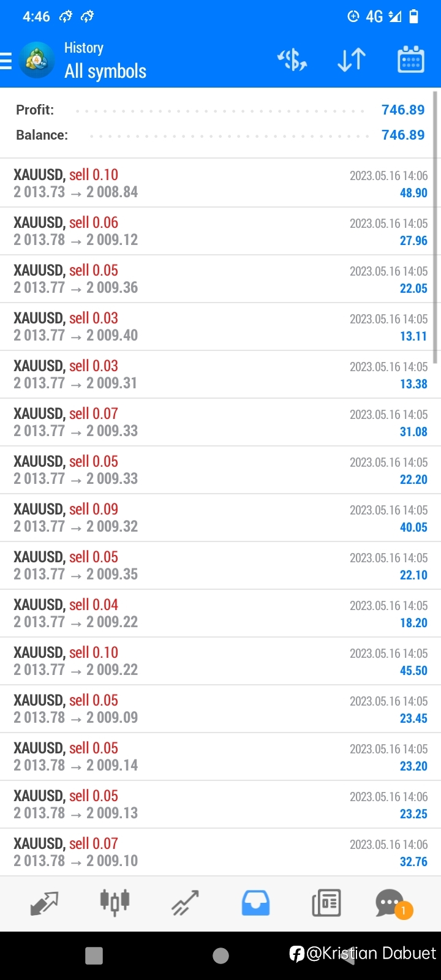This screenshot has height=980, width=441.
Task: Click the history list scrollbar
Action: 436,228
